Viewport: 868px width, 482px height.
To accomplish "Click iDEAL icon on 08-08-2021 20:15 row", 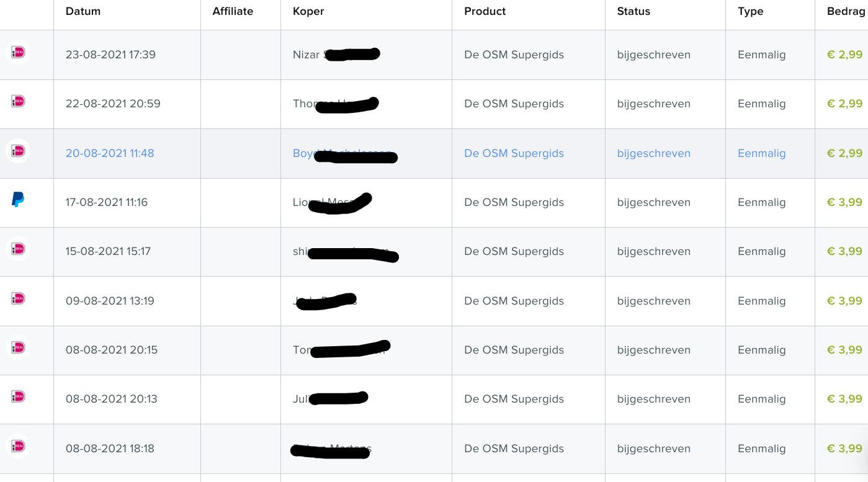I will (x=18, y=347).
